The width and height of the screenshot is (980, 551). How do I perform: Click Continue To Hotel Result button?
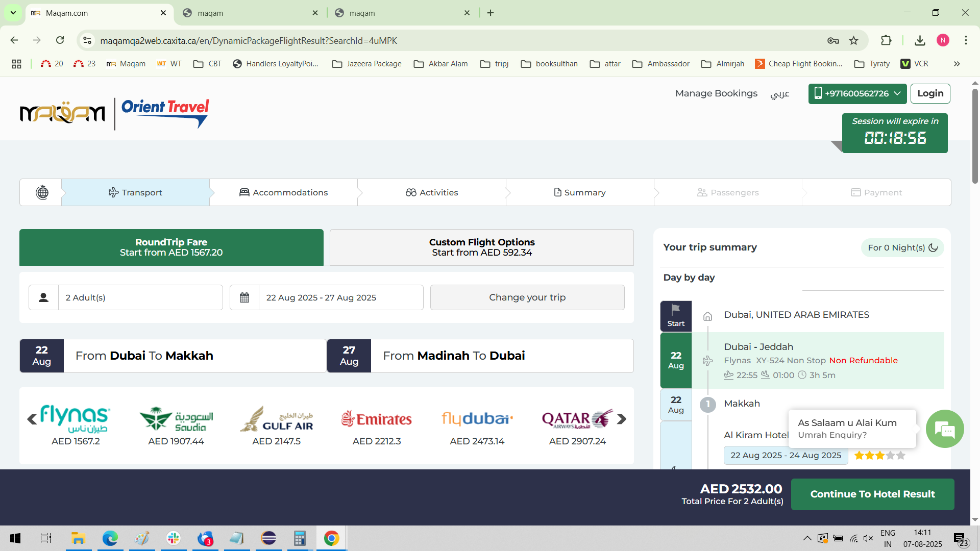(x=872, y=494)
